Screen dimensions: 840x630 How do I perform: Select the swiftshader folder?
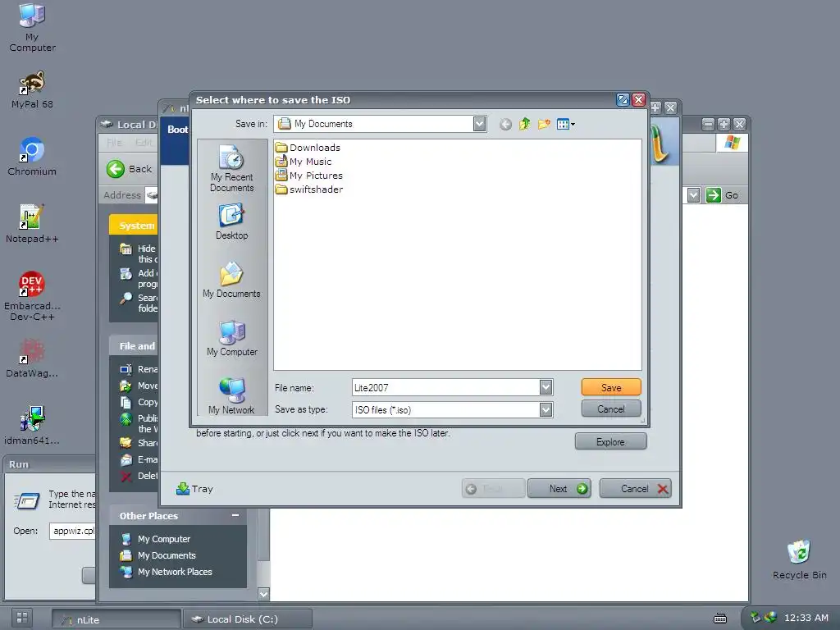[309, 189]
